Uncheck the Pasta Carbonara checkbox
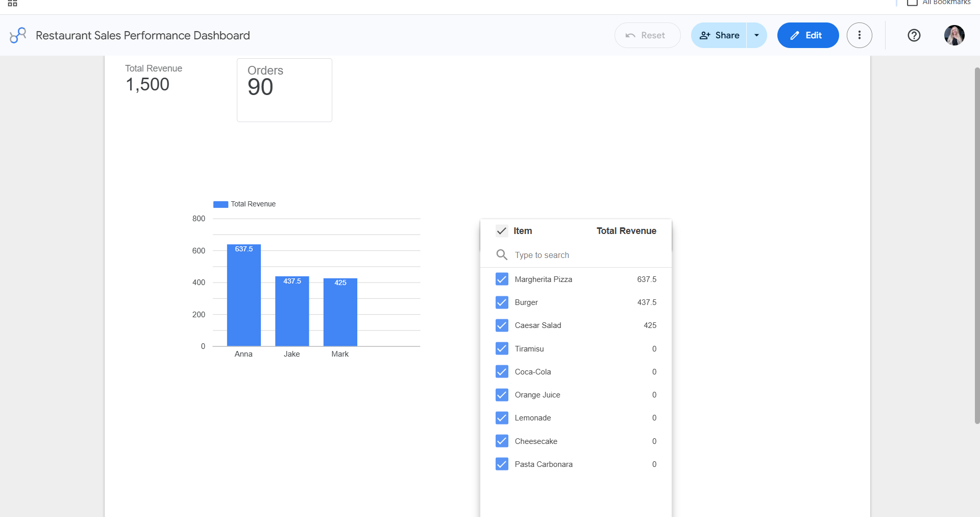This screenshot has width=980, height=517. (x=502, y=464)
